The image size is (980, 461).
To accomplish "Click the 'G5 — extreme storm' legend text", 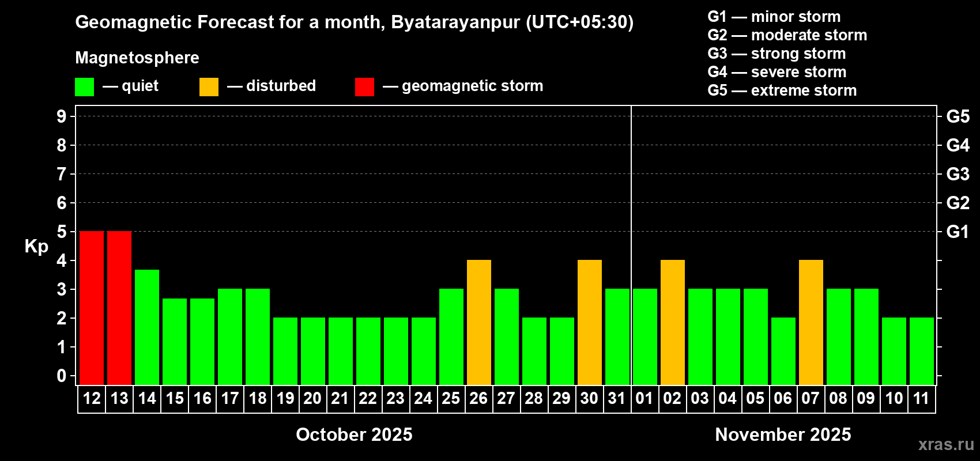I will (782, 90).
